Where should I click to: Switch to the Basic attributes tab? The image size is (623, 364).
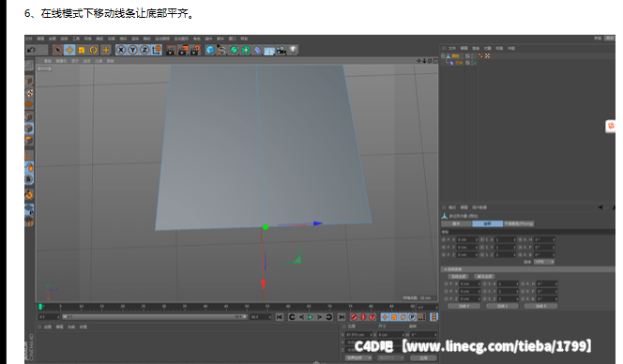tap(456, 223)
